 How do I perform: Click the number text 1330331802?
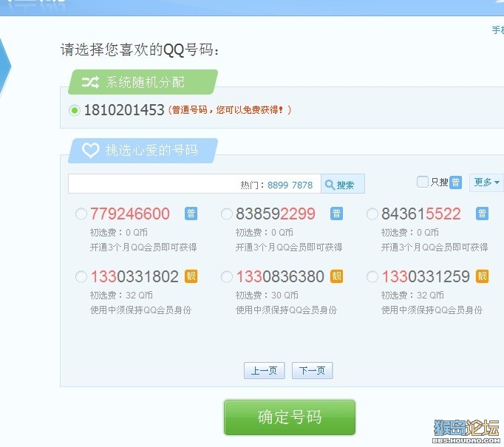[x=134, y=276]
